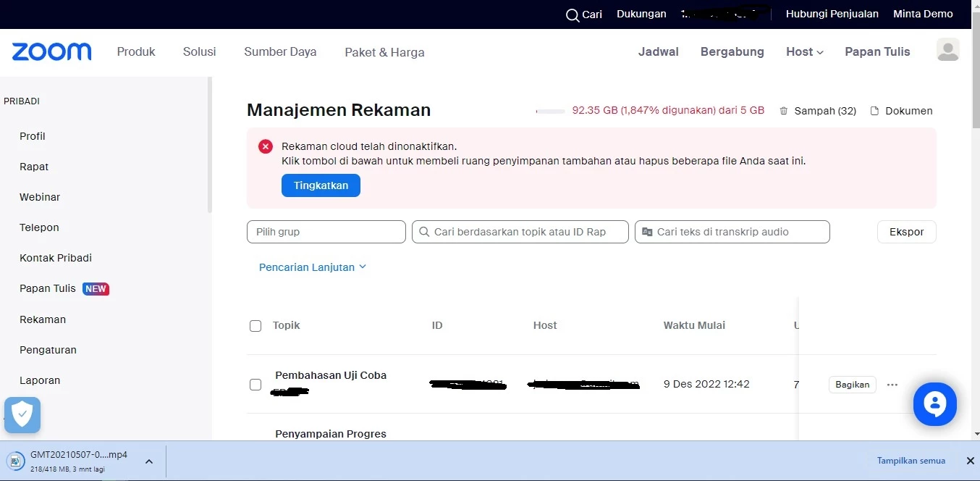Click the Waktu Mulai column header
Viewport: 980px width, 481px height.
694,325
